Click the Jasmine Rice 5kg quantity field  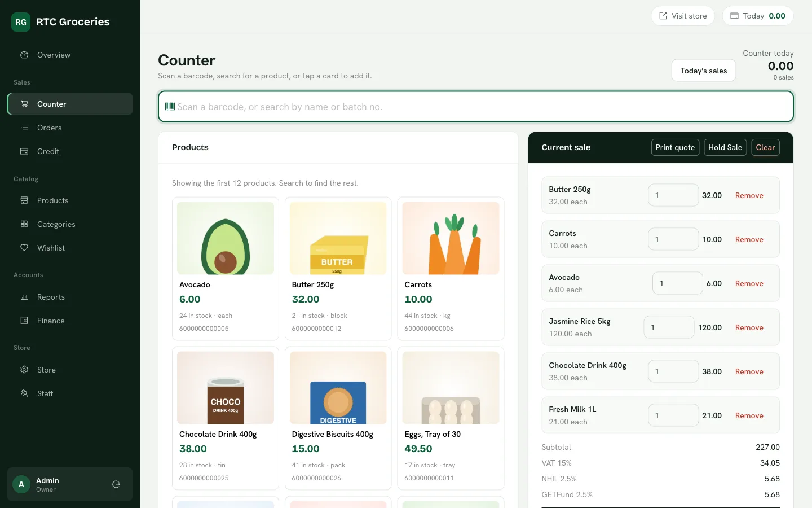[x=669, y=327]
